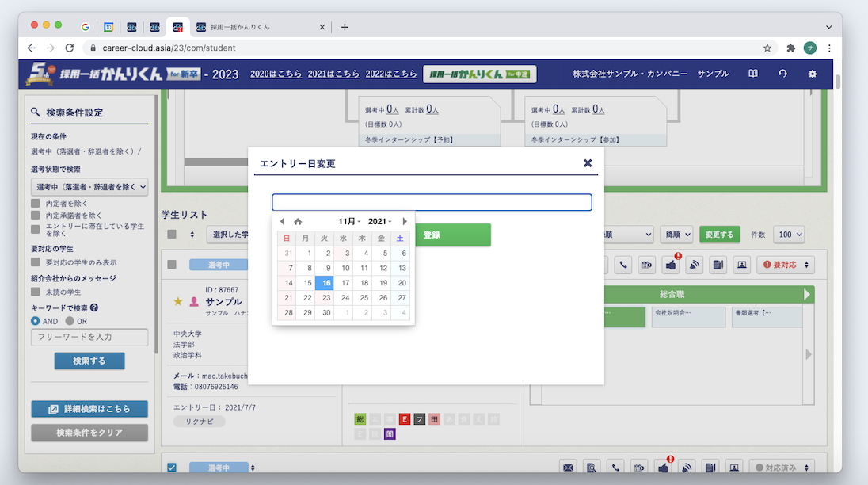This screenshot has width=868, height=485.
Task: Click the web interview laptop icon
Action: tap(741, 264)
